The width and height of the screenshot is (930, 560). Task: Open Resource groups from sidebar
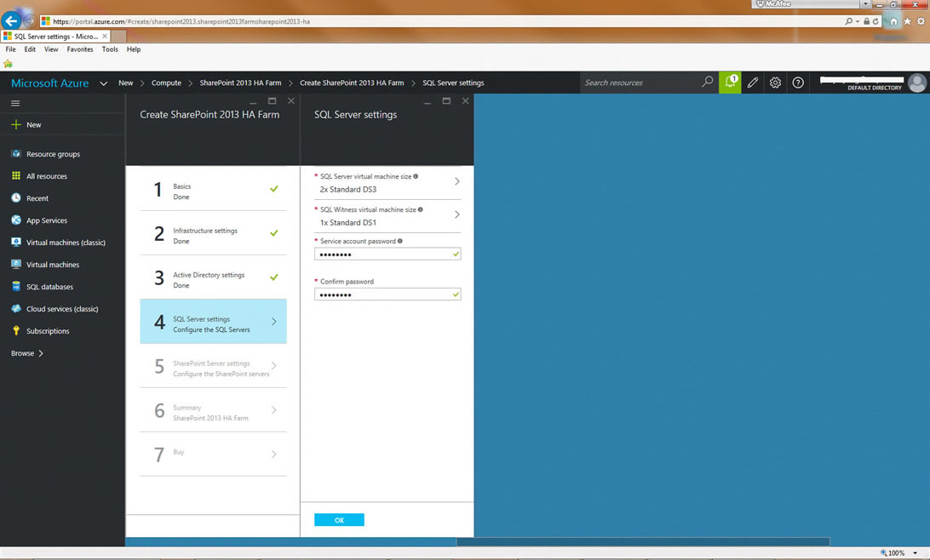coord(53,154)
